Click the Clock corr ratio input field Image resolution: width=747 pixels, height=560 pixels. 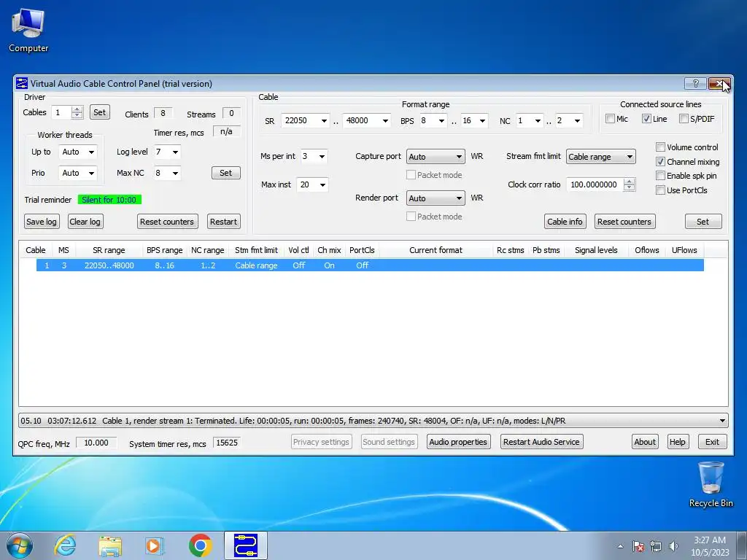595,184
